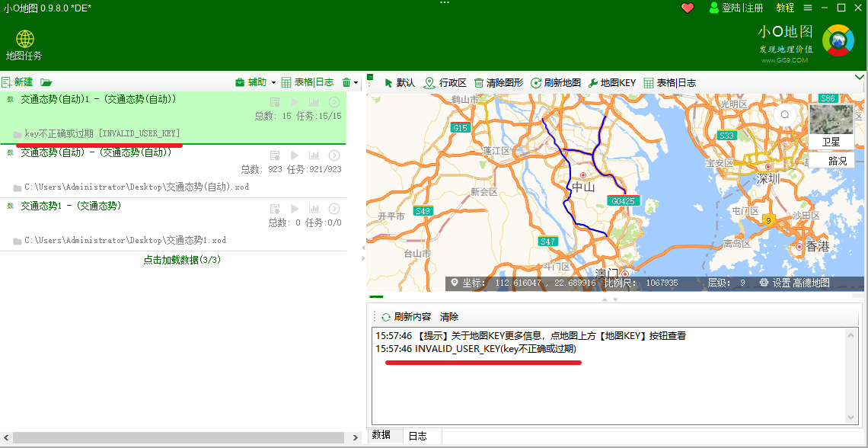Open 登陆|注册 login link

coord(736,8)
